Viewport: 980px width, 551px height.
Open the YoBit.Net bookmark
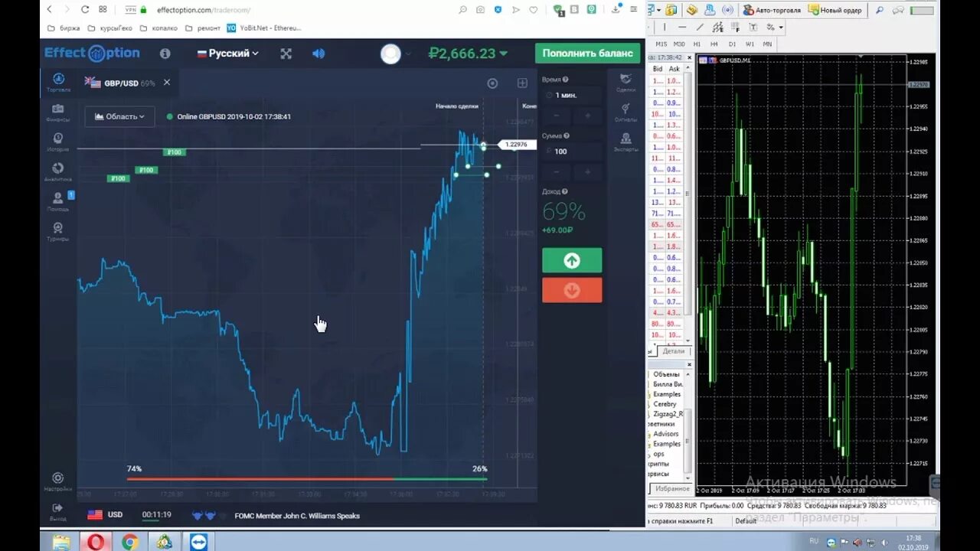coord(265,28)
